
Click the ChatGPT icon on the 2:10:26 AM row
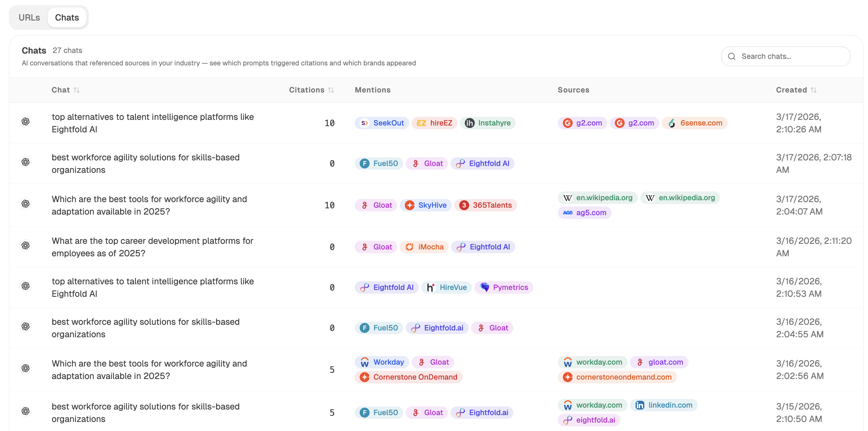(x=26, y=121)
